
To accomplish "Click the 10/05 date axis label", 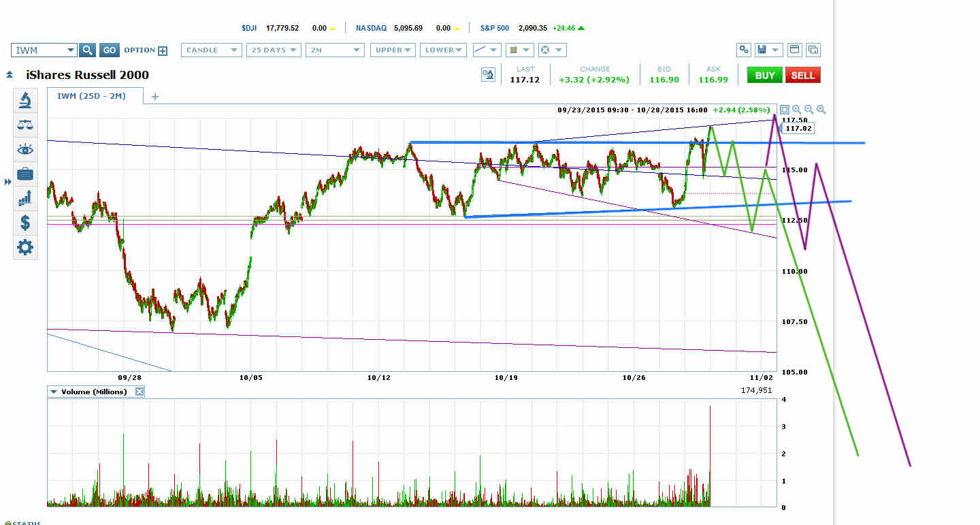I will 251,377.
